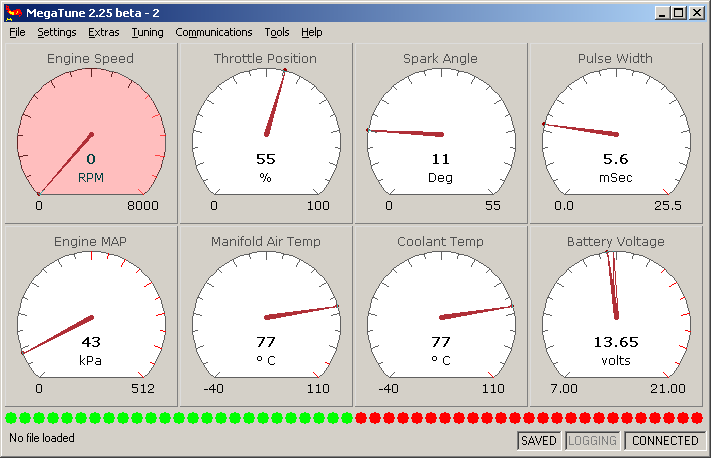
Task: Click the Pulse Width gauge
Action: (x=616, y=133)
